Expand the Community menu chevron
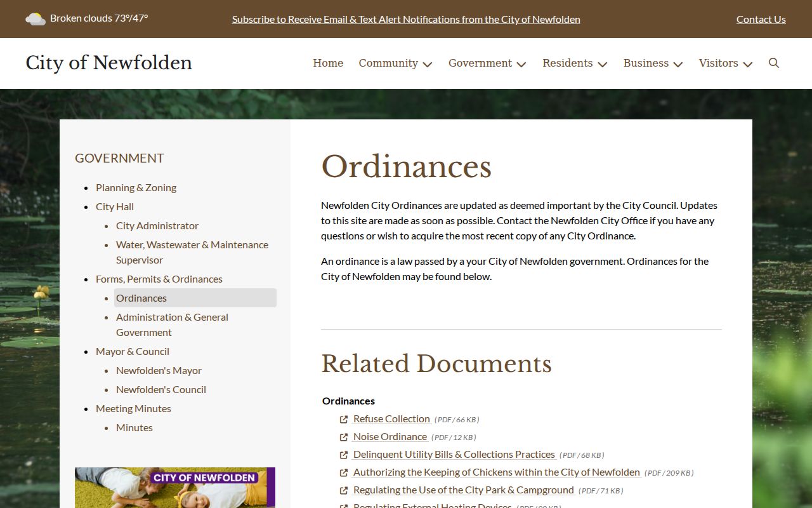The image size is (812, 508). point(428,64)
